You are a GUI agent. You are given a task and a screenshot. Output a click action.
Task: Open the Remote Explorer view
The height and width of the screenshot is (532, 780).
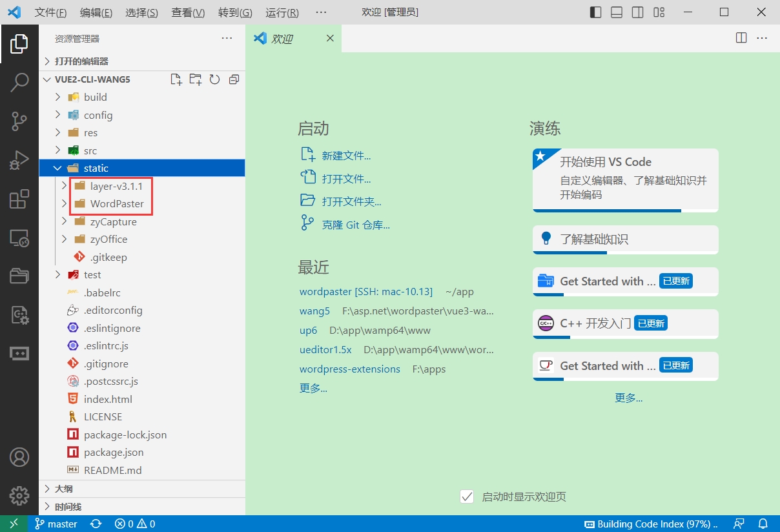(19, 238)
